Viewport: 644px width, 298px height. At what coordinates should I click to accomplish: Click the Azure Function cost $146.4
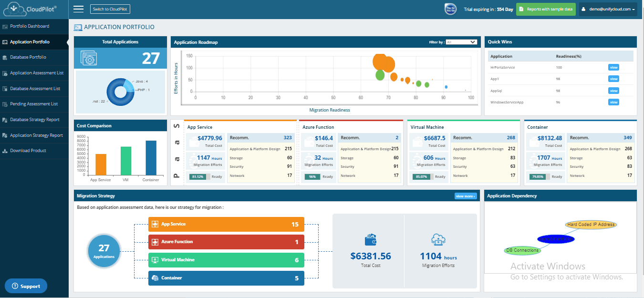click(x=324, y=138)
